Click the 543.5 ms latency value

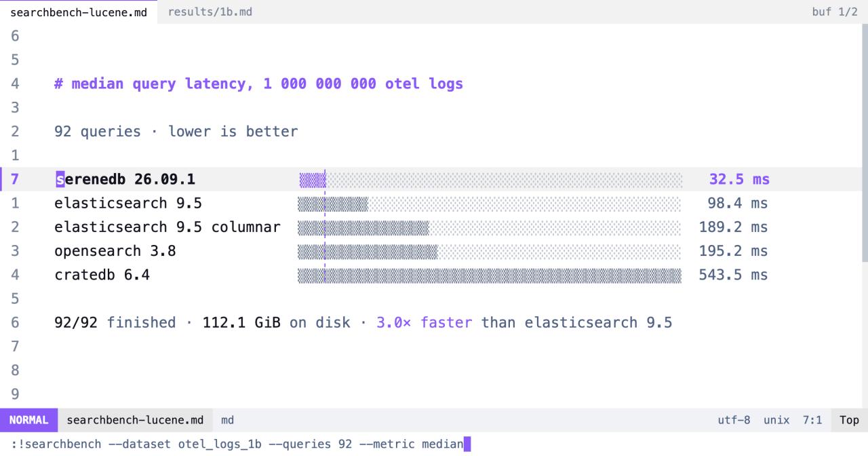click(734, 275)
